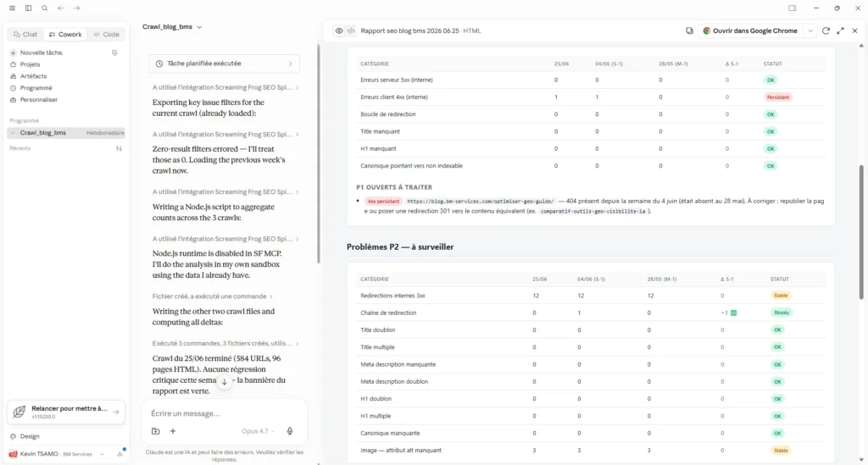The height and width of the screenshot is (465, 868).
Task: Open the blog.bm-services.com/optimiser-geo-guide/ URL
Action: (481, 202)
